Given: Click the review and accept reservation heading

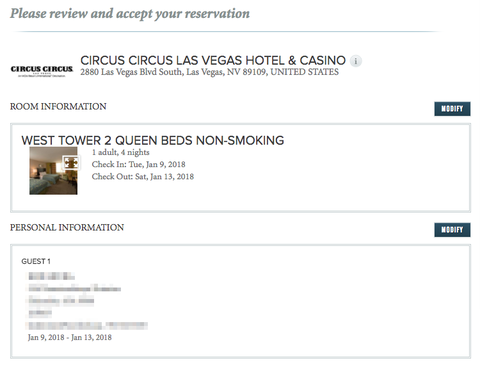Looking at the screenshot, I should tap(130, 14).
